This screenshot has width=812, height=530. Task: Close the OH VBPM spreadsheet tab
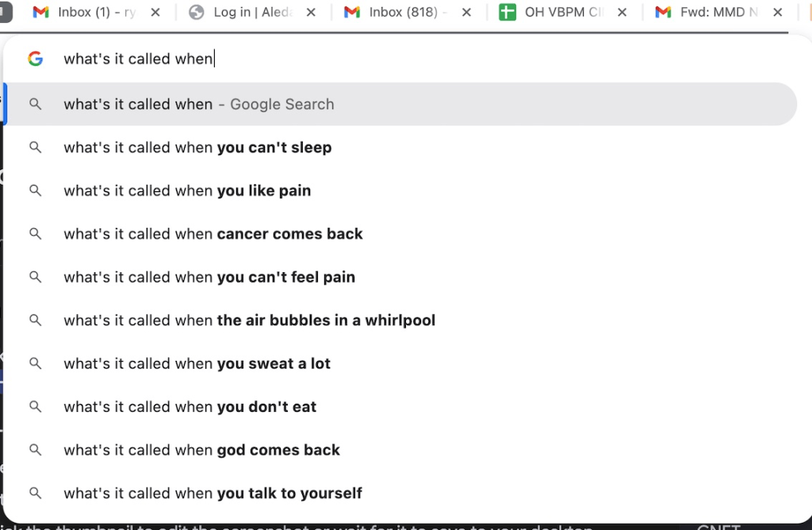point(622,13)
